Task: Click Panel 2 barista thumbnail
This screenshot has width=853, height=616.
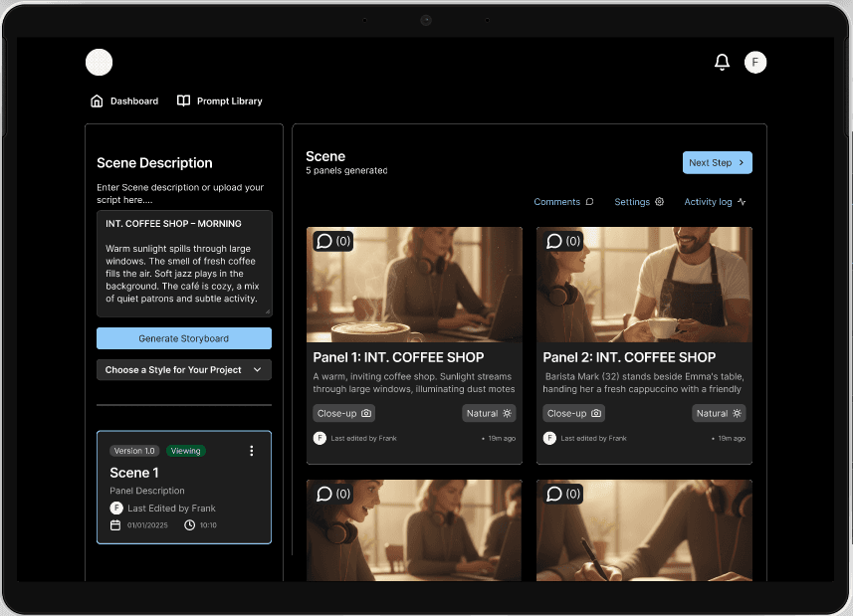Action: 644,285
